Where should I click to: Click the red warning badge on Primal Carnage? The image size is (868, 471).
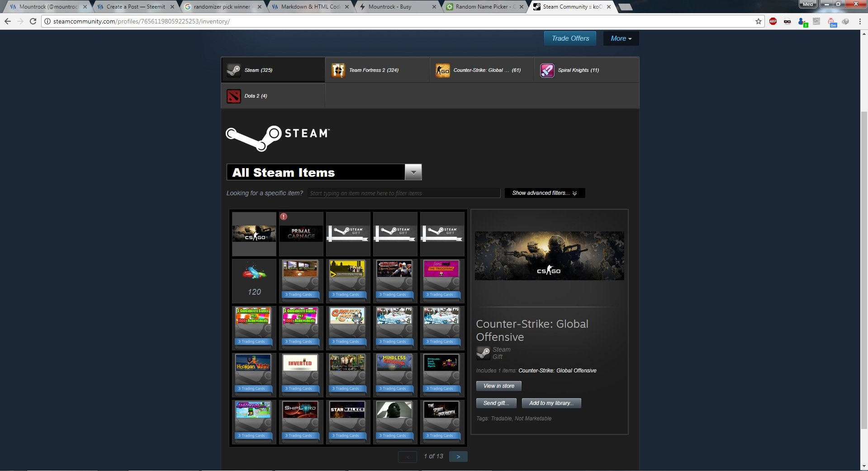pos(284,217)
